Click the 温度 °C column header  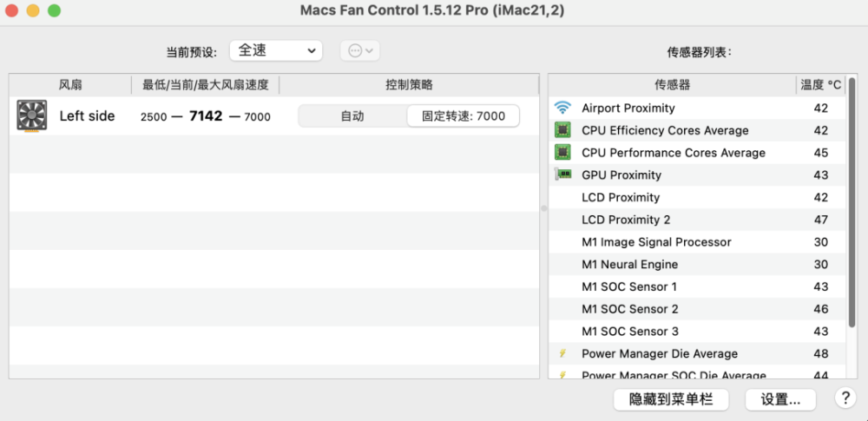pyautogui.click(x=820, y=85)
